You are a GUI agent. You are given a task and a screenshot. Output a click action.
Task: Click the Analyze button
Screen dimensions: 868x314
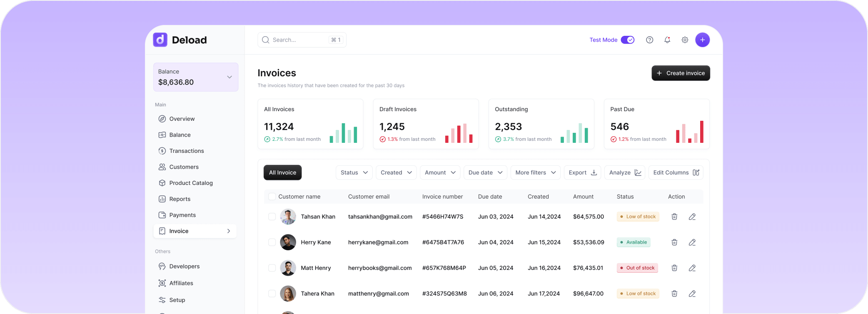[625, 172]
